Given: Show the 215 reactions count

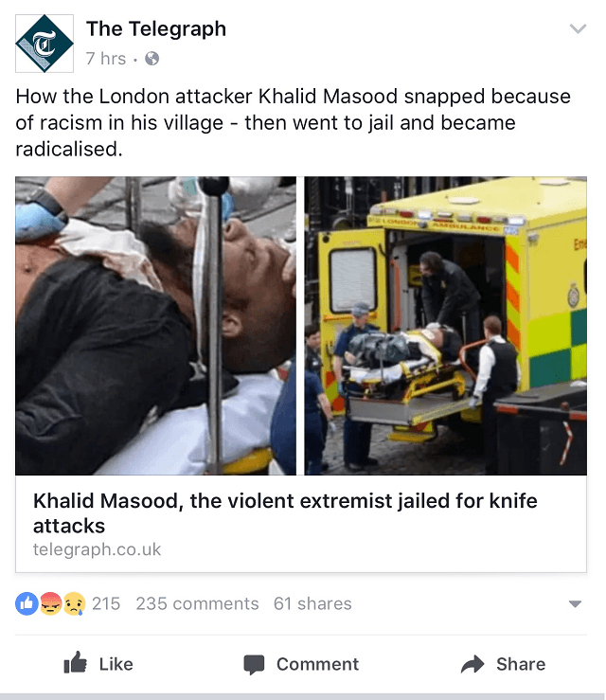Looking at the screenshot, I should point(106,603).
